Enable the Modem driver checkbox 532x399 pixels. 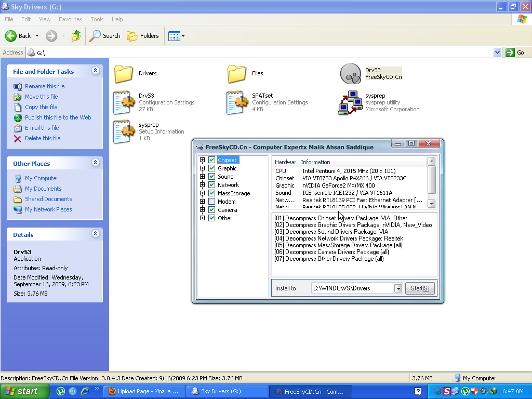click(211, 202)
